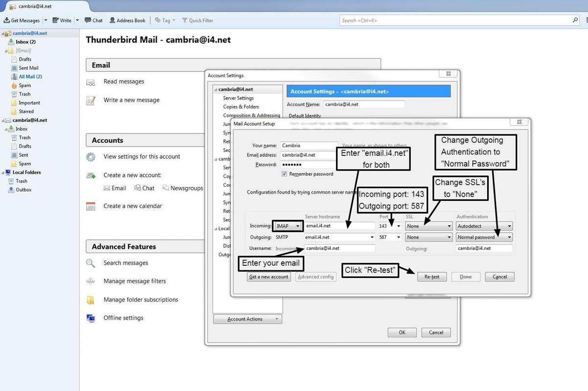
Task: Open the Gmail Spam folder icon
Action: tap(14, 86)
